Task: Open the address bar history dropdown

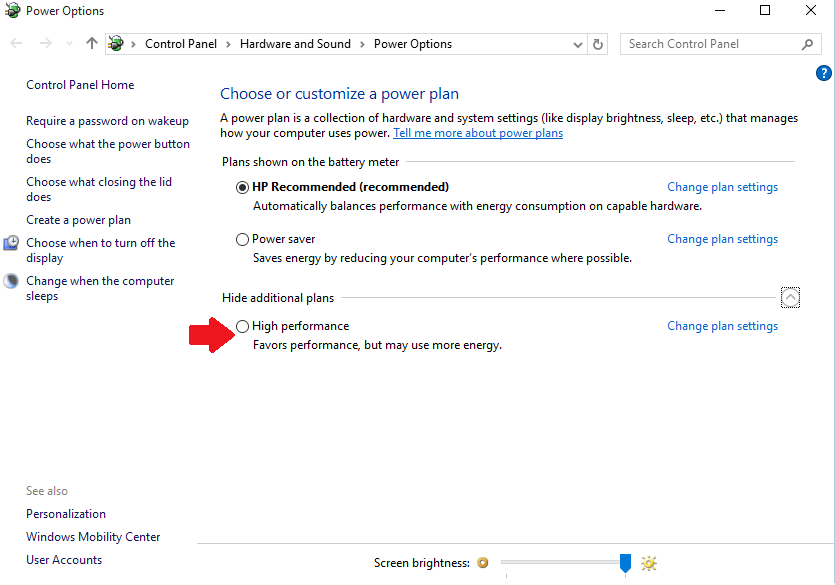Action: 578,45
